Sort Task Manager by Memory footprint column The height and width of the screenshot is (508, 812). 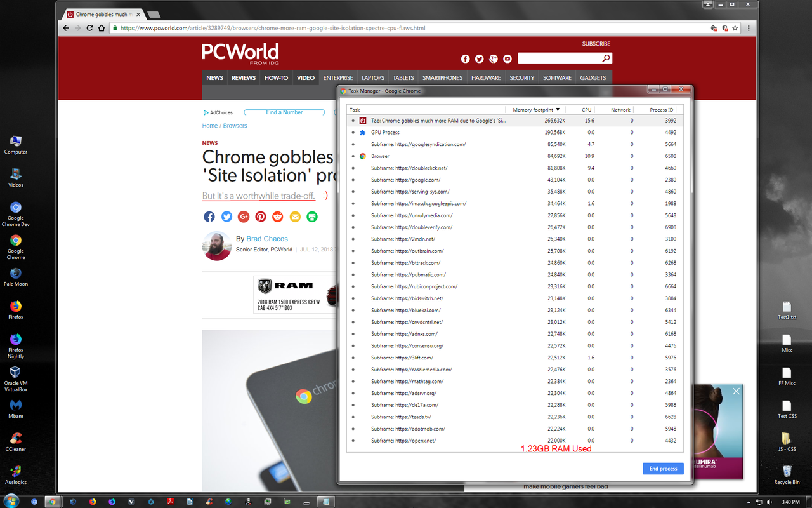point(535,110)
